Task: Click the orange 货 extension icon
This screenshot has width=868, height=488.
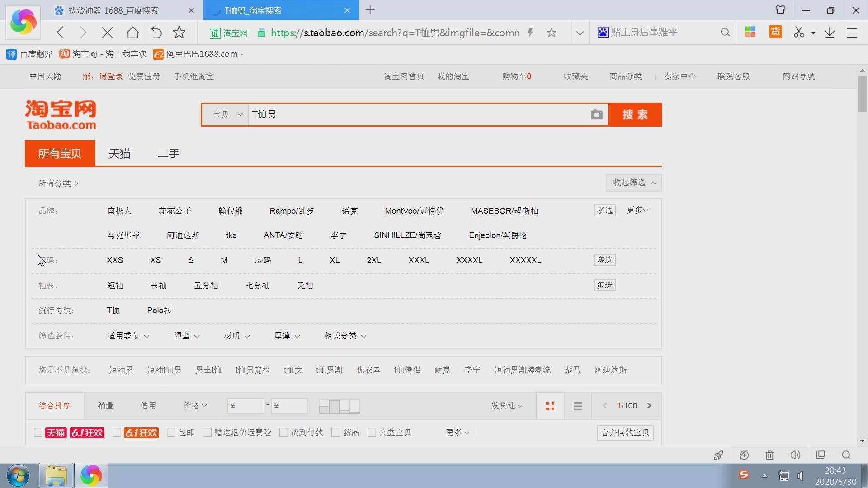Action: [x=775, y=32]
